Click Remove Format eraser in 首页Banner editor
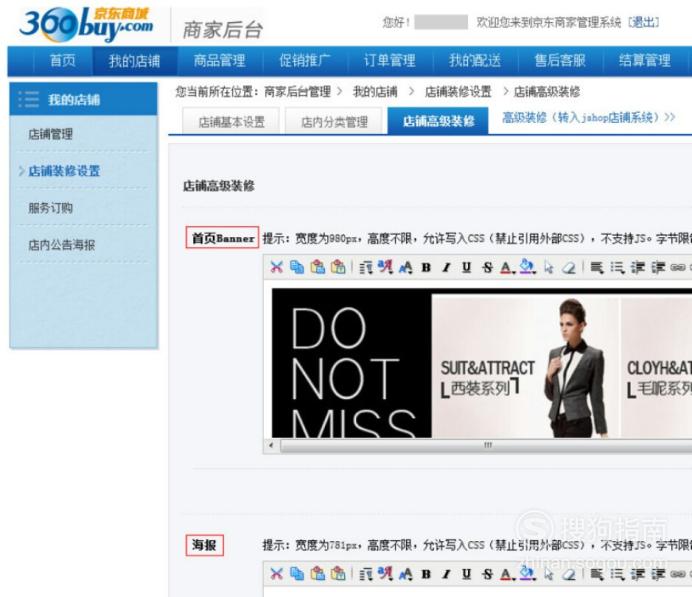This screenshot has height=597, width=692. point(569,267)
